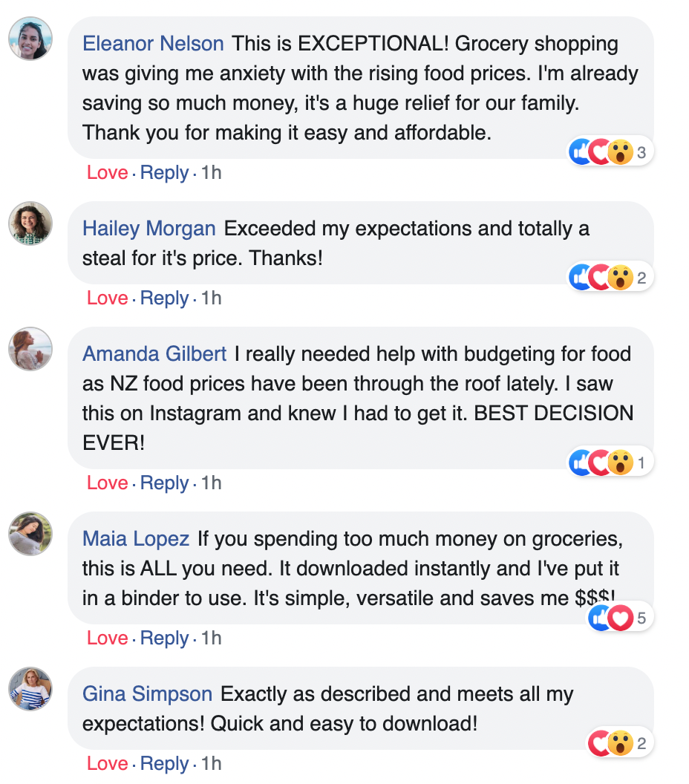Toggle Love on Eleanor Nelson's comment

(x=107, y=173)
